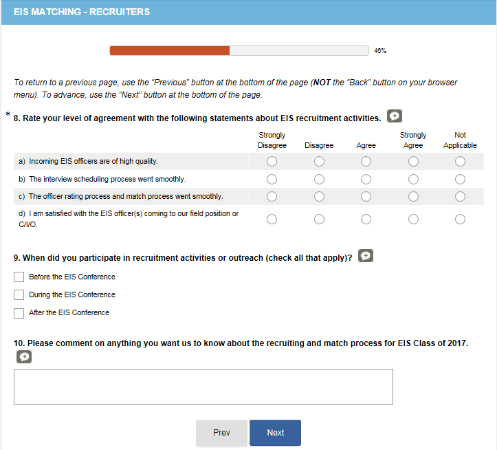This screenshot has width=497, height=450.
Task: Select Strongly Disagree for high quality officers
Action: coord(272,161)
